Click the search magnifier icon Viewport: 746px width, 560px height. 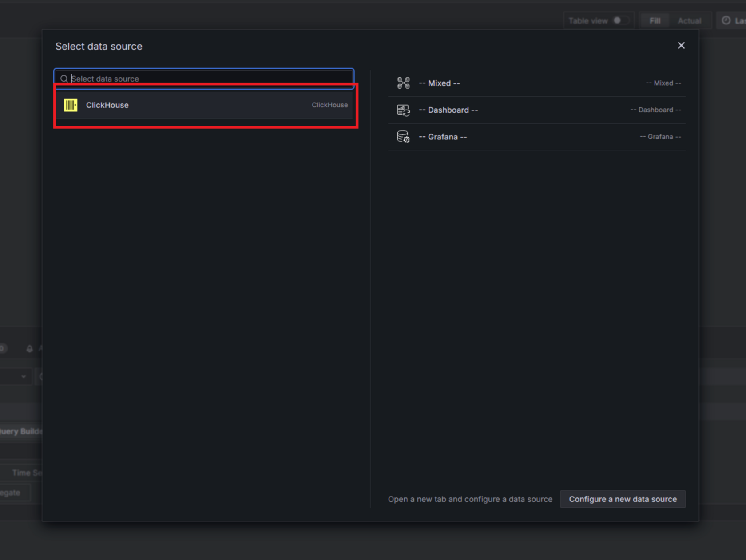64,79
